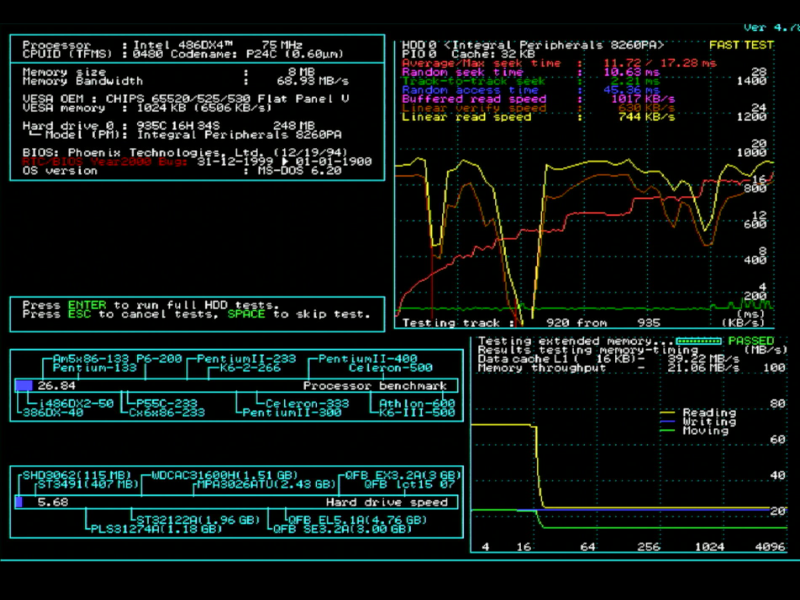
Task: Select the blue Writing legend line
Action: (668, 422)
